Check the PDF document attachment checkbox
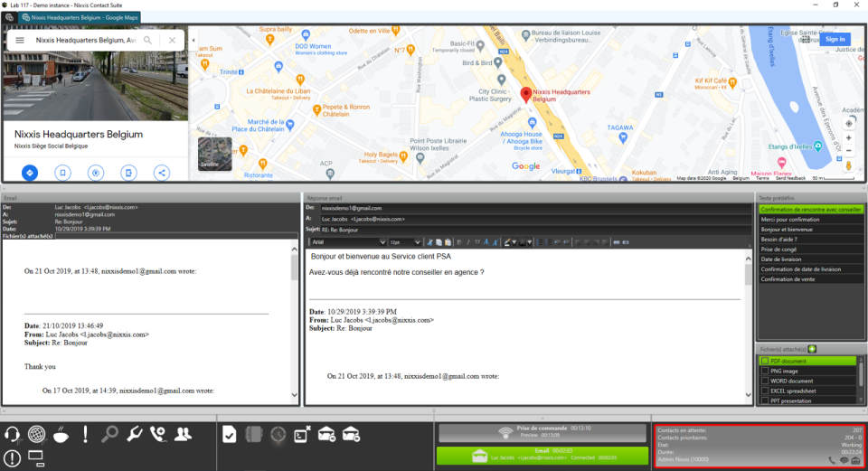This screenshot has height=471, width=868. [765, 361]
